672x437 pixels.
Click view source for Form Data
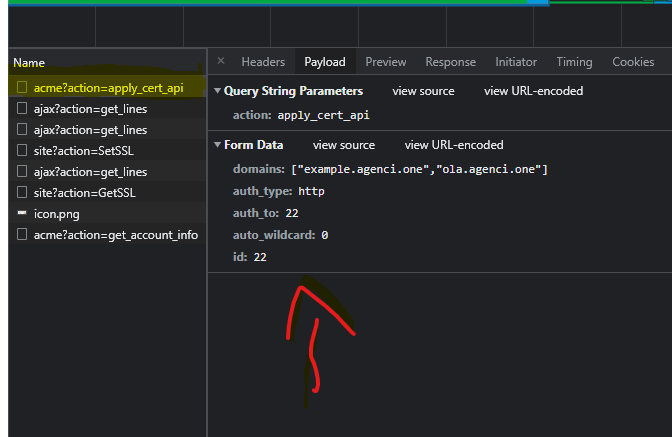[344, 145]
